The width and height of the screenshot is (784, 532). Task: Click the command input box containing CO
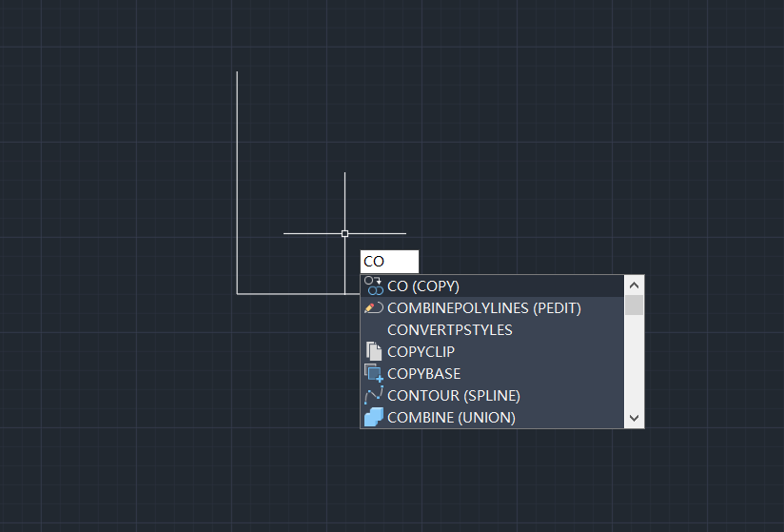tap(389, 261)
